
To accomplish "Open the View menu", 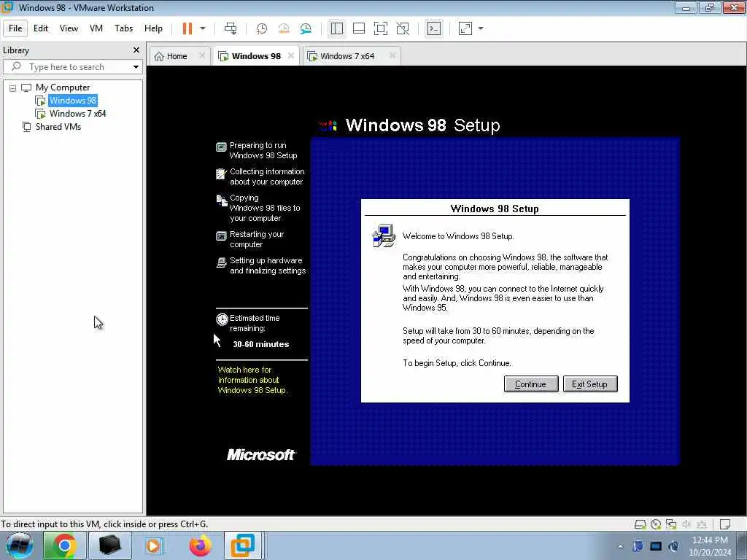I will tap(69, 28).
